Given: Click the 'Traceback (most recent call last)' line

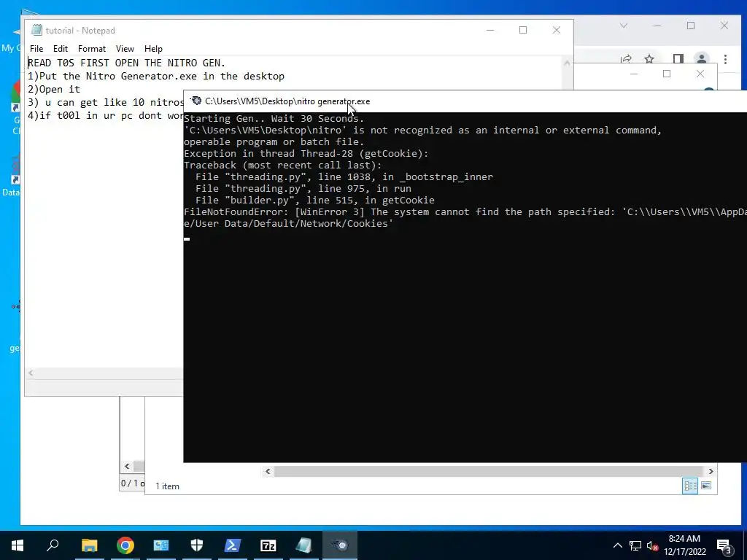Looking at the screenshot, I should click(x=283, y=166).
